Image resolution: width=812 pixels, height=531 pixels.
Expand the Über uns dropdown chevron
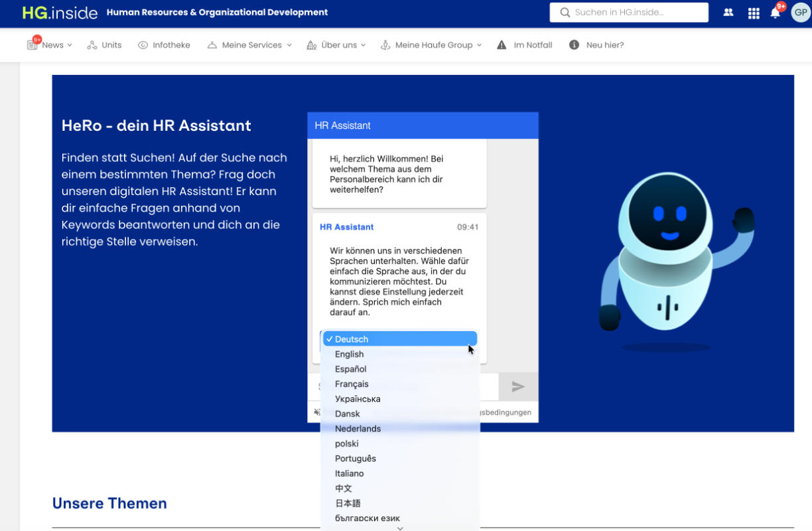363,45
